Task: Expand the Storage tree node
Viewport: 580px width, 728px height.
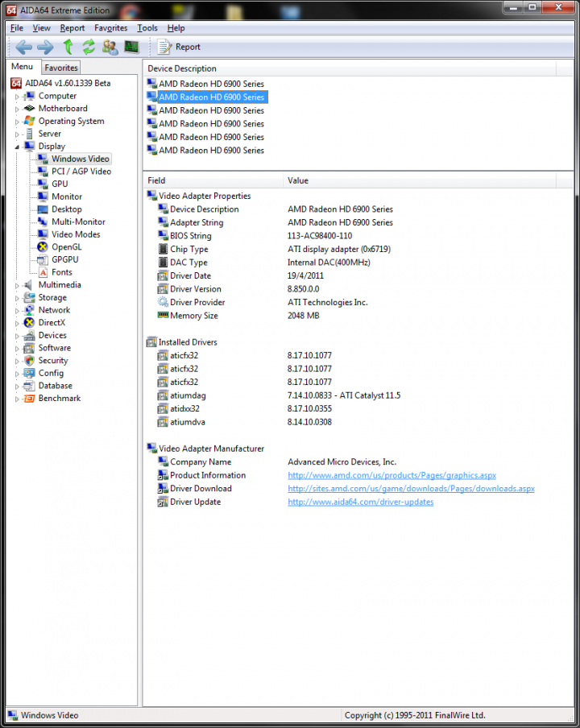Action: coord(17,298)
